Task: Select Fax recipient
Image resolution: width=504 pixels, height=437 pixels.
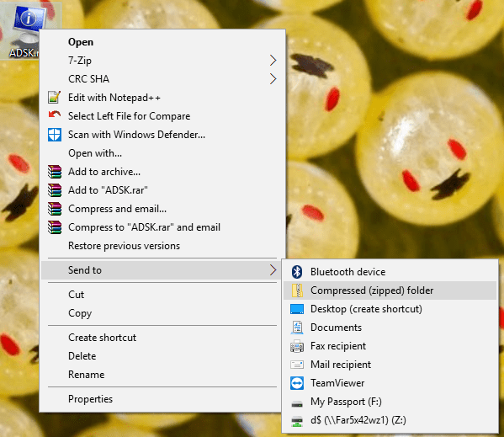Action: pyautogui.click(x=390, y=346)
